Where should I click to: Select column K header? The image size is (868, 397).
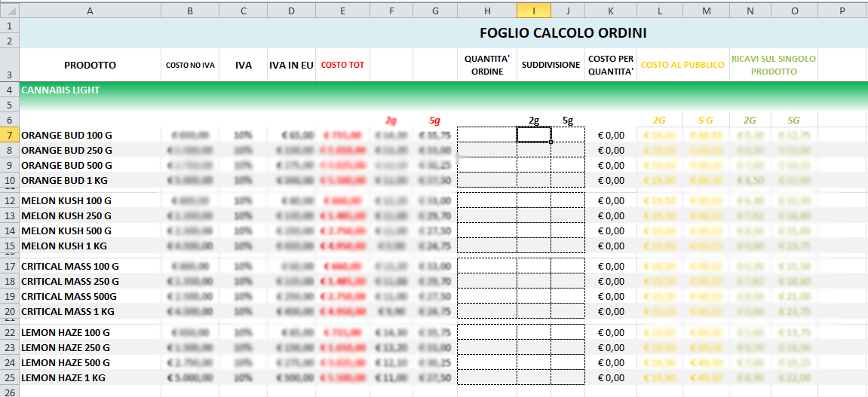[x=611, y=10]
